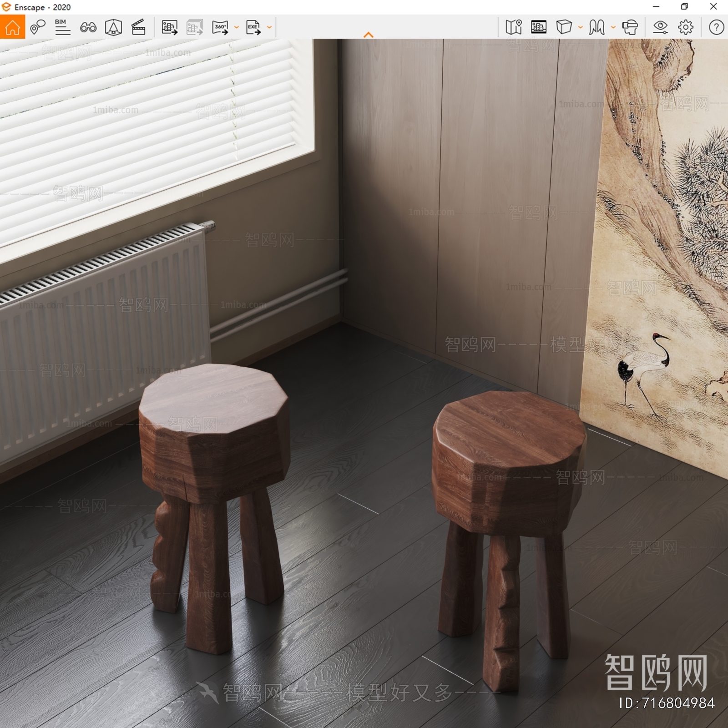Open the mini map icon
Viewport: 728px width, 728px height.
tap(514, 27)
